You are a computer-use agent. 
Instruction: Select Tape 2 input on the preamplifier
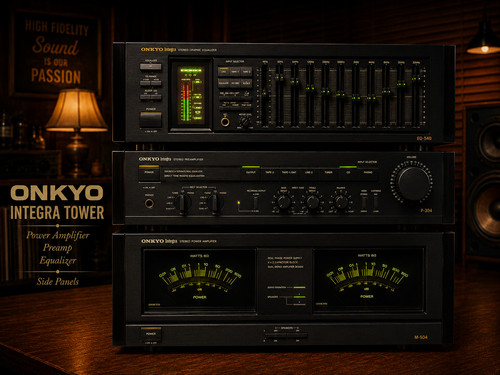[270, 173]
